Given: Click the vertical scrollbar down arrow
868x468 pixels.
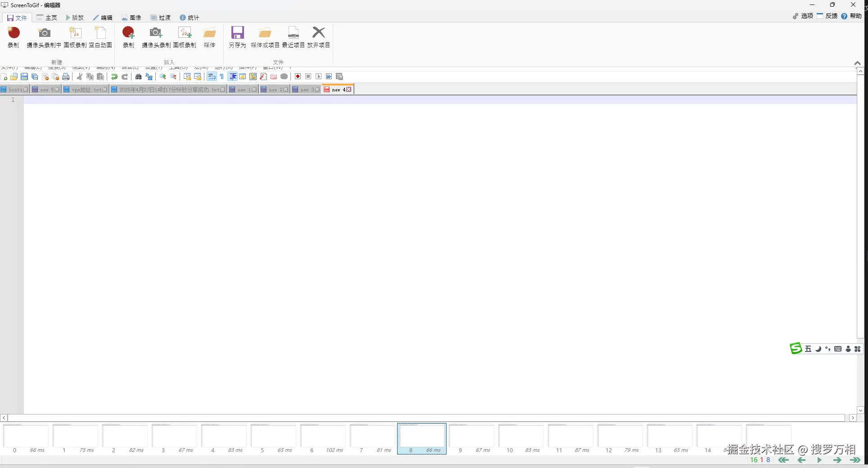Looking at the screenshot, I should (x=860, y=410).
